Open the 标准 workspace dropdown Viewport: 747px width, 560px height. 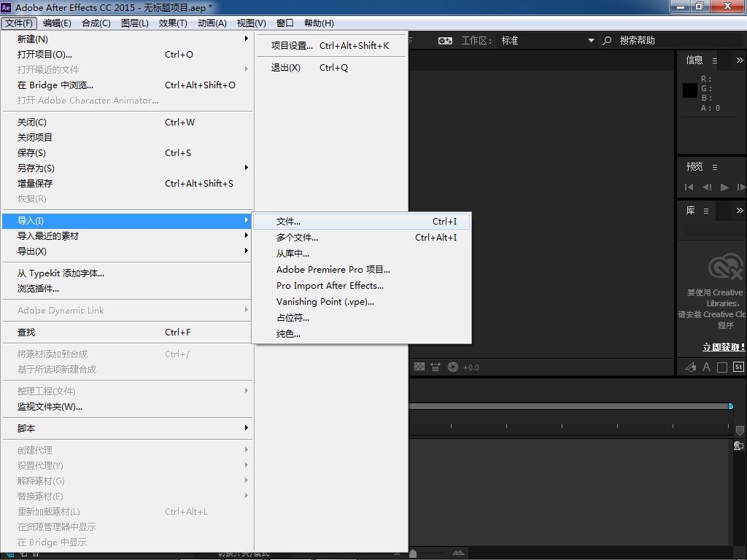click(547, 41)
